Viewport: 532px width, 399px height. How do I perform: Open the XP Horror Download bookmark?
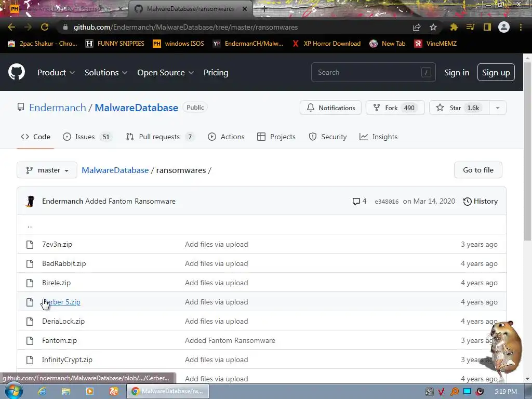click(x=326, y=44)
